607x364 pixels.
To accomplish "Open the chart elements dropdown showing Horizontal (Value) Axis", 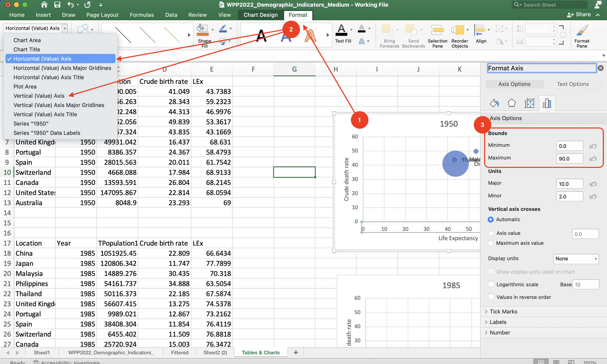I will [x=64, y=28].
